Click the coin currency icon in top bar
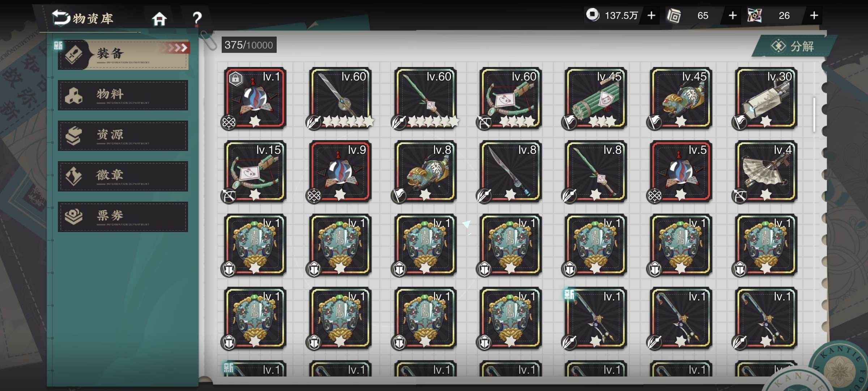Image resolution: width=868 pixels, height=391 pixels. pyautogui.click(x=592, y=15)
